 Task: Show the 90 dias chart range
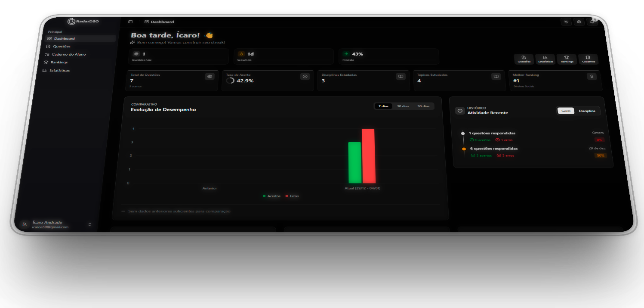click(423, 106)
